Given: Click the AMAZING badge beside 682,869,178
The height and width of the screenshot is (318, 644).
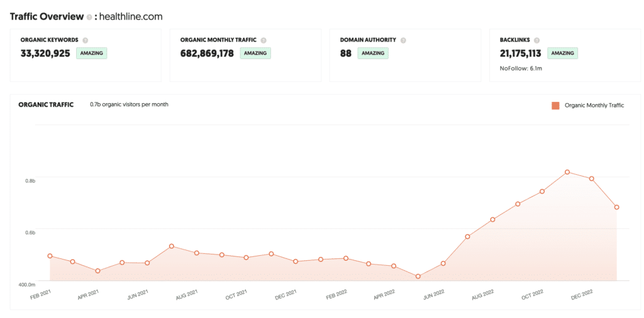Looking at the screenshot, I should pyautogui.click(x=255, y=53).
